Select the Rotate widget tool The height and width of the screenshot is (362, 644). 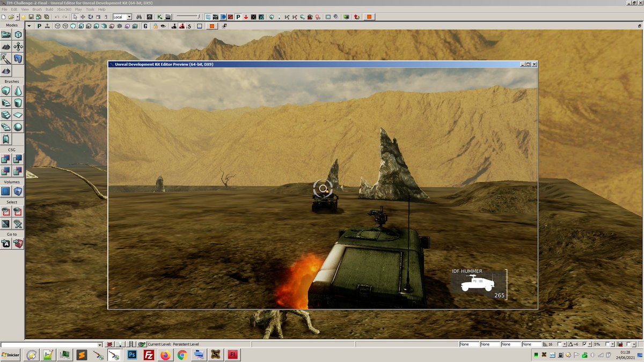pyautogui.click(x=90, y=17)
